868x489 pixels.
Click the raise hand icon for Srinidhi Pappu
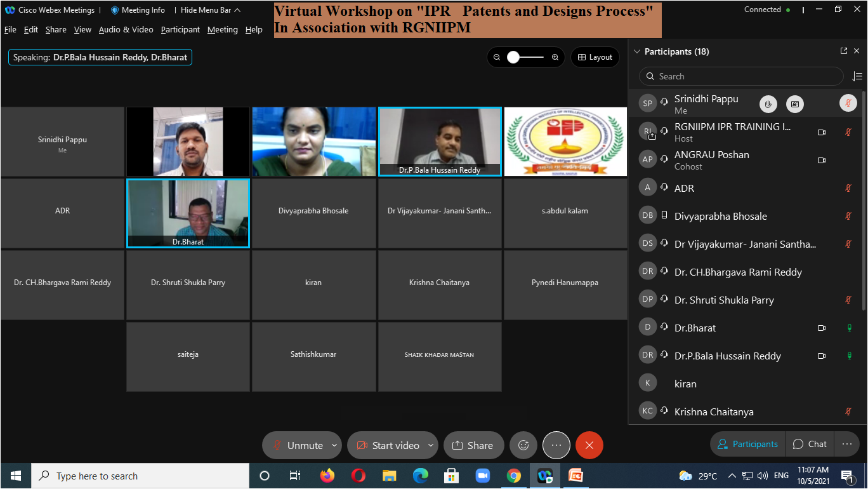click(x=768, y=104)
